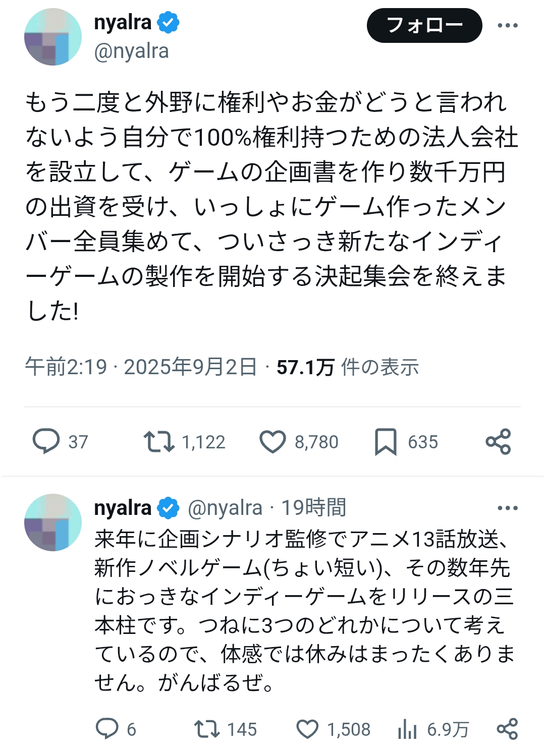Repost the second tweet with 145 reposts
Screen dimensions: 545x756
click(x=206, y=729)
